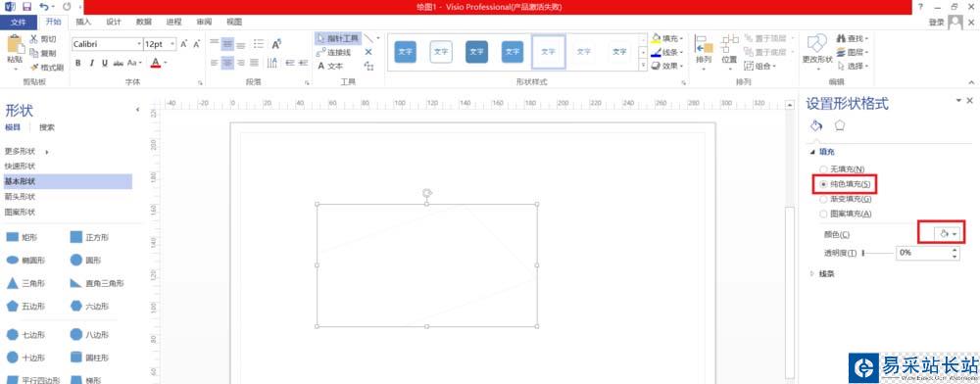Screen dimensions: 980x384
Task: Select Solid Fill (纯色填充) radio button
Action: (x=823, y=184)
